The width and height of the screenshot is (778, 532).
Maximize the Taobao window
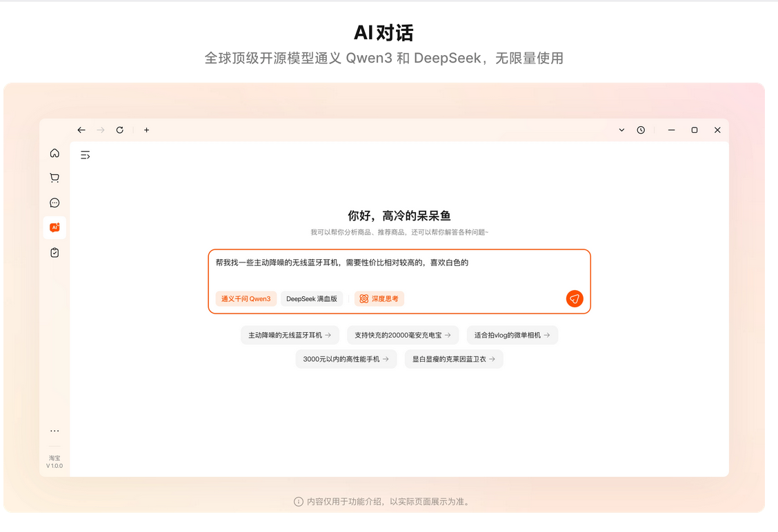[x=694, y=130]
